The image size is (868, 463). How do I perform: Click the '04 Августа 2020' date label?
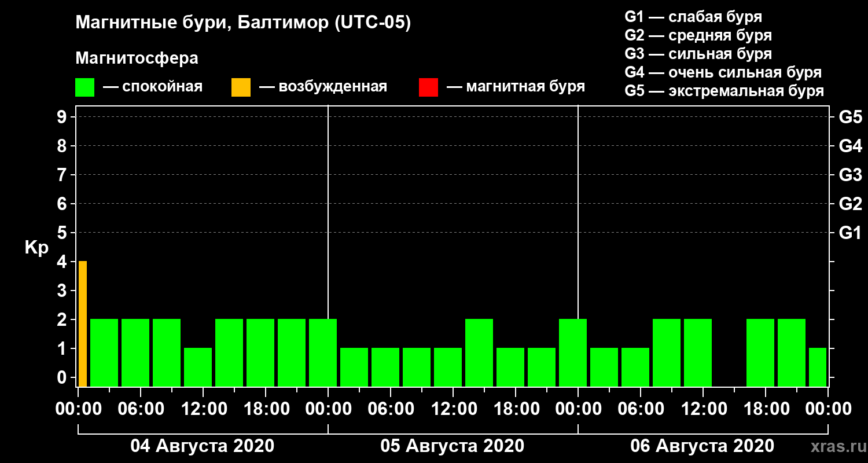(203, 446)
